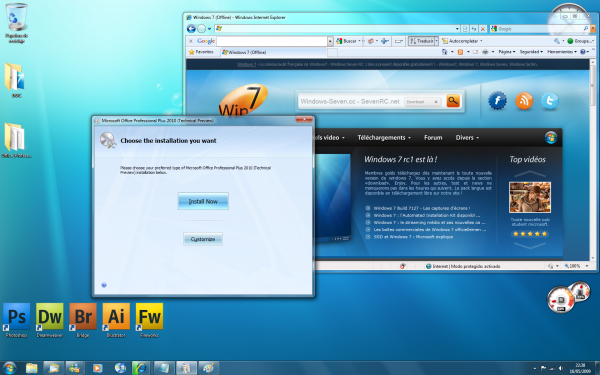Click the Twitter bird icon on webpage
This screenshot has height=375, width=600.
click(550, 101)
